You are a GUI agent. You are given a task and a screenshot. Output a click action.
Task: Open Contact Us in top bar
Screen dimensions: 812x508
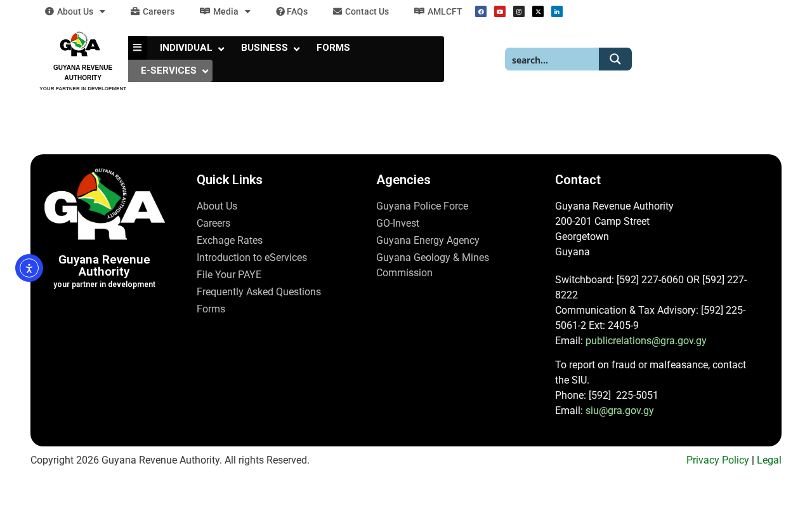(361, 11)
